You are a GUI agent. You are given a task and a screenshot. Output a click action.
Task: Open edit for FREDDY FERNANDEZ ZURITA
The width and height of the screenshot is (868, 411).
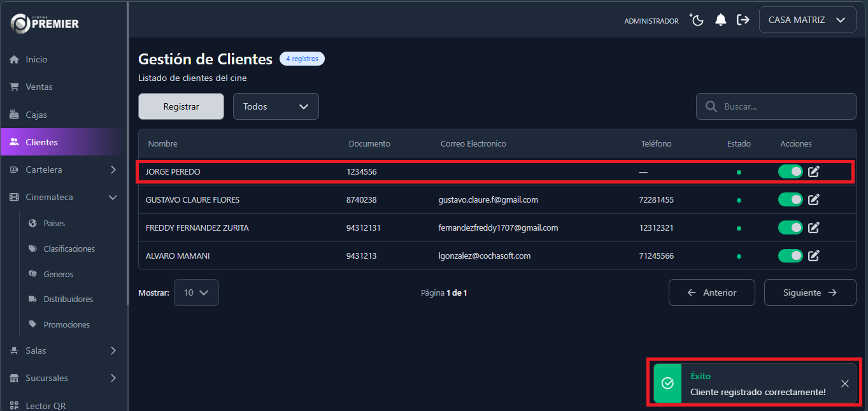[813, 228]
